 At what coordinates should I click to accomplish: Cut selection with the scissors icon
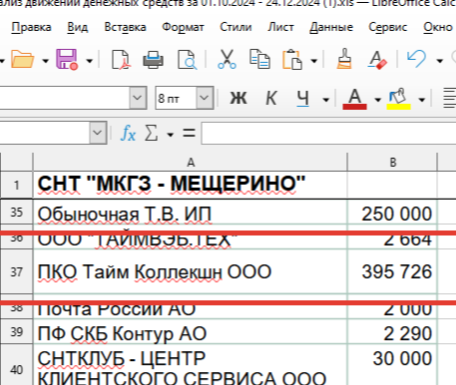point(227,59)
